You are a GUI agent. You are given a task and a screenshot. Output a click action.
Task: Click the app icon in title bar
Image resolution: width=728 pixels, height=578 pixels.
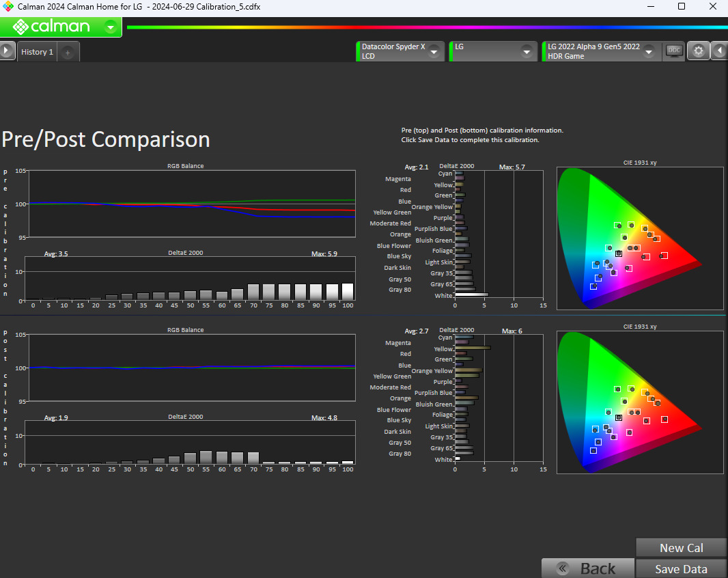coord(8,6)
